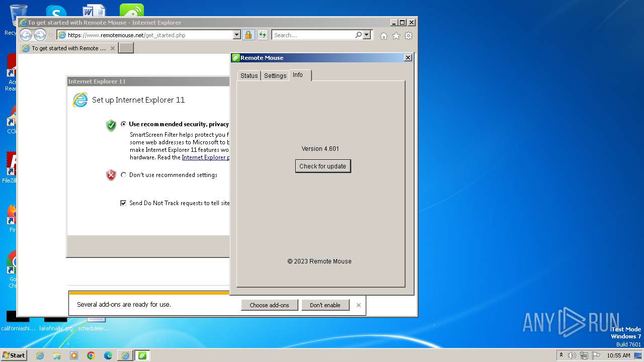Screen dimensions: 644x362
Task: Minimize the Internet Explorer window
Action: click(393, 23)
